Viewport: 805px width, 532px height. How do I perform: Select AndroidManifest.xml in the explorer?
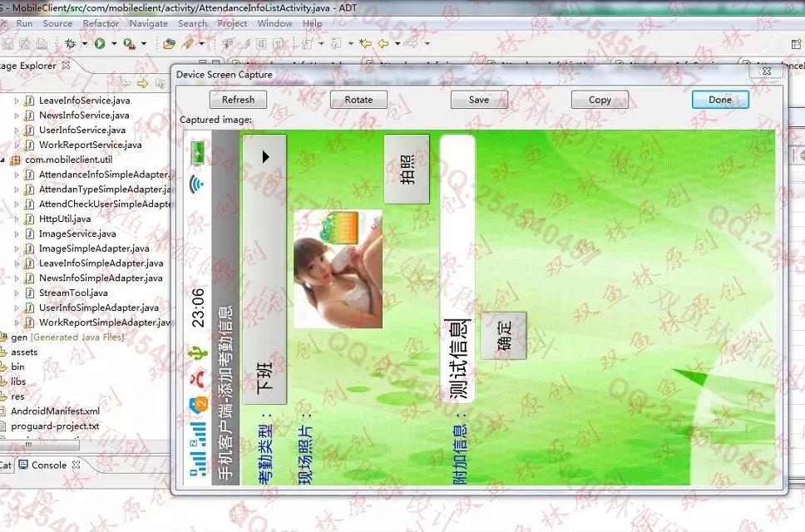click(55, 411)
